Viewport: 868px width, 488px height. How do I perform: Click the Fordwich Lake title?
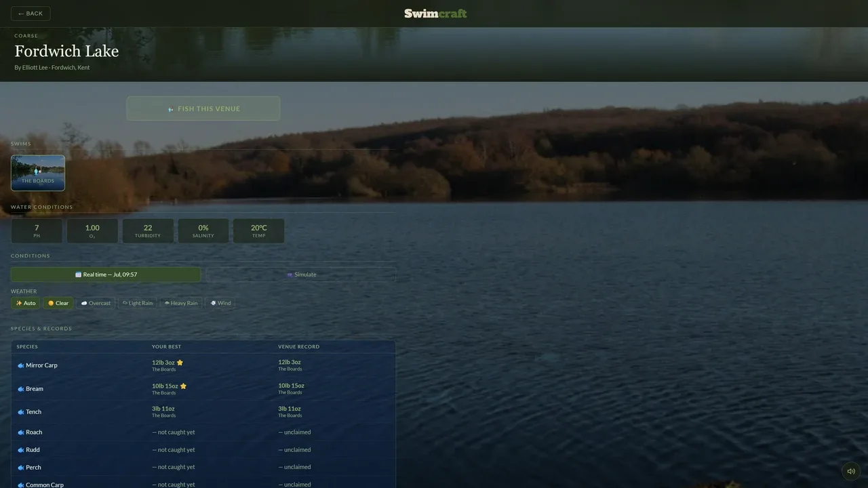[66, 52]
